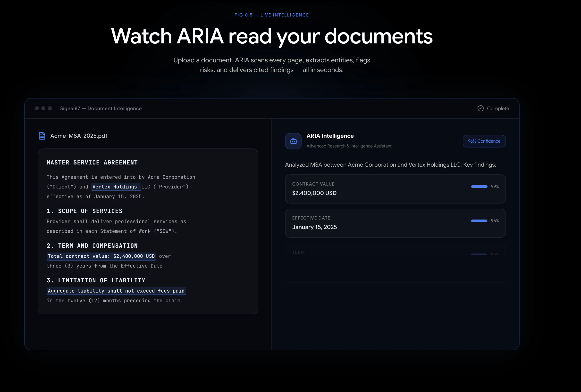Image resolution: width=581 pixels, height=392 pixels.
Task: Select the Contract Value finding card
Action: [x=395, y=189]
